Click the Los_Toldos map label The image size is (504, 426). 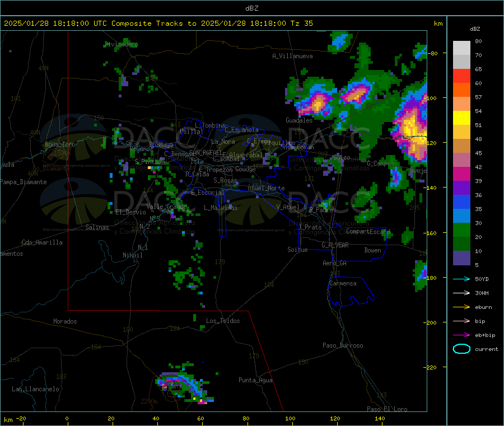[x=223, y=321]
